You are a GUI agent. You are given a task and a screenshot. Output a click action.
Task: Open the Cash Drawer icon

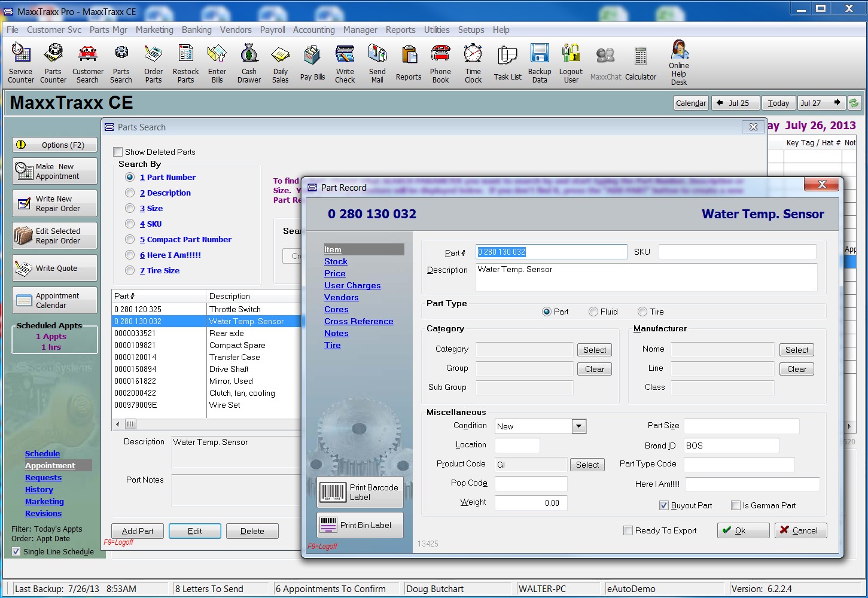(x=249, y=63)
